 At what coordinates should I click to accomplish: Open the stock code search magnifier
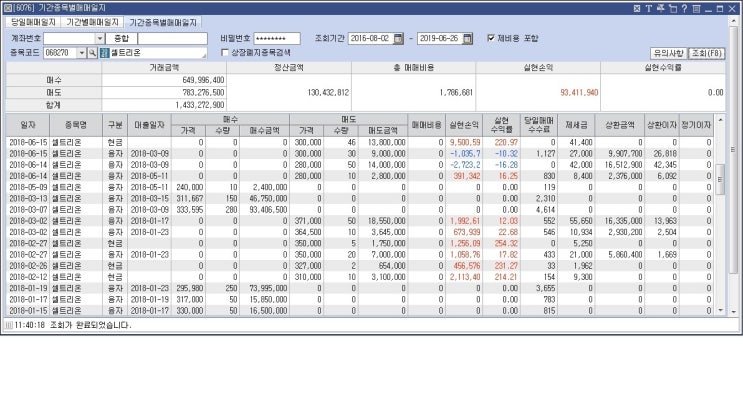pyautogui.click(x=92, y=53)
